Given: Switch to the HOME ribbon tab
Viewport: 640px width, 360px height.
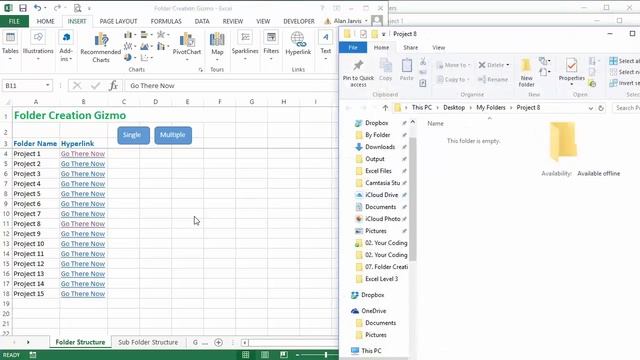Looking at the screenshot, I should click(x=45, y=21).
